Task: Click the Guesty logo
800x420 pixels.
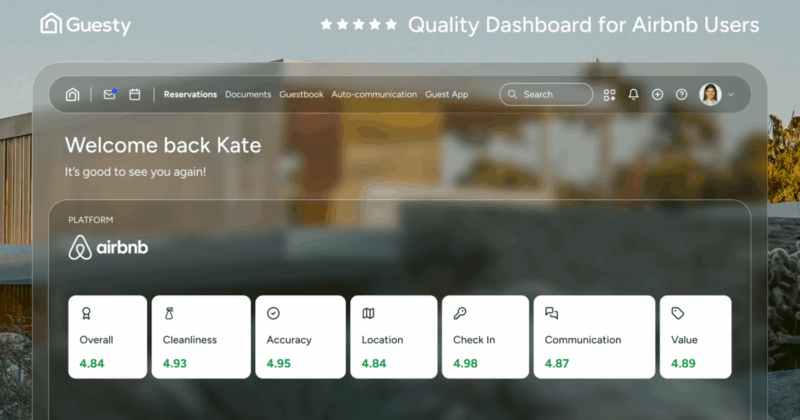Action: 86,24
